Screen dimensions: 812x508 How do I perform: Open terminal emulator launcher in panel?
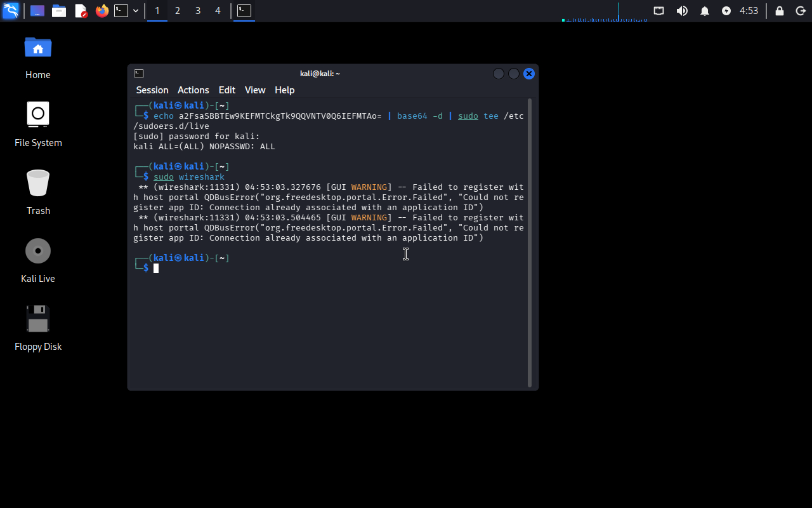[121, 11]
